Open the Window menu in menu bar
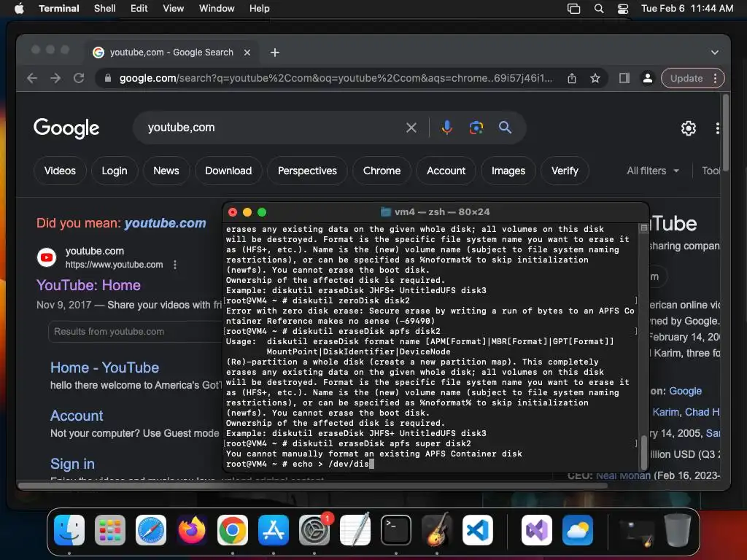747x560 pixels. (216, 8)
